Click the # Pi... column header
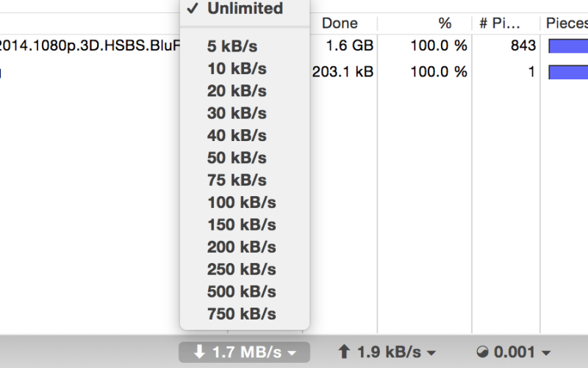 (500, 24)
